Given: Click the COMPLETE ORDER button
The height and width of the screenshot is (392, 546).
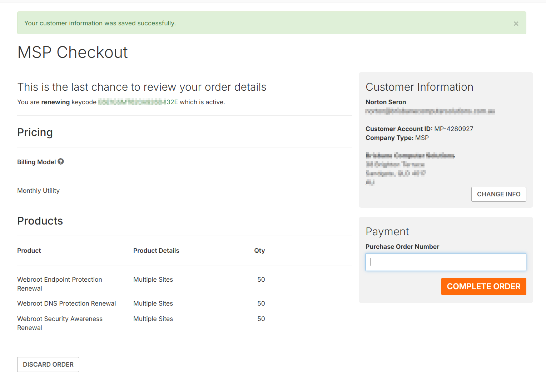Looking at the screenshot, I should [x=483, y=286].
